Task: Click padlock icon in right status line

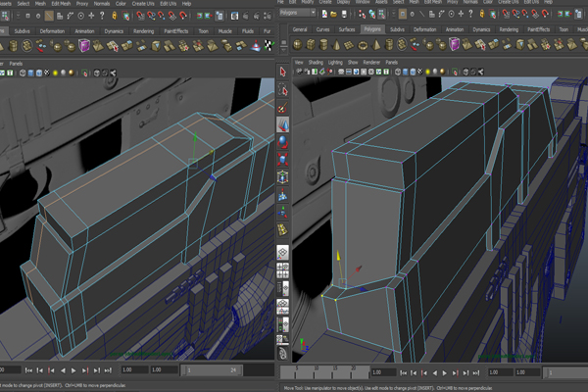Action: (482, 15)
